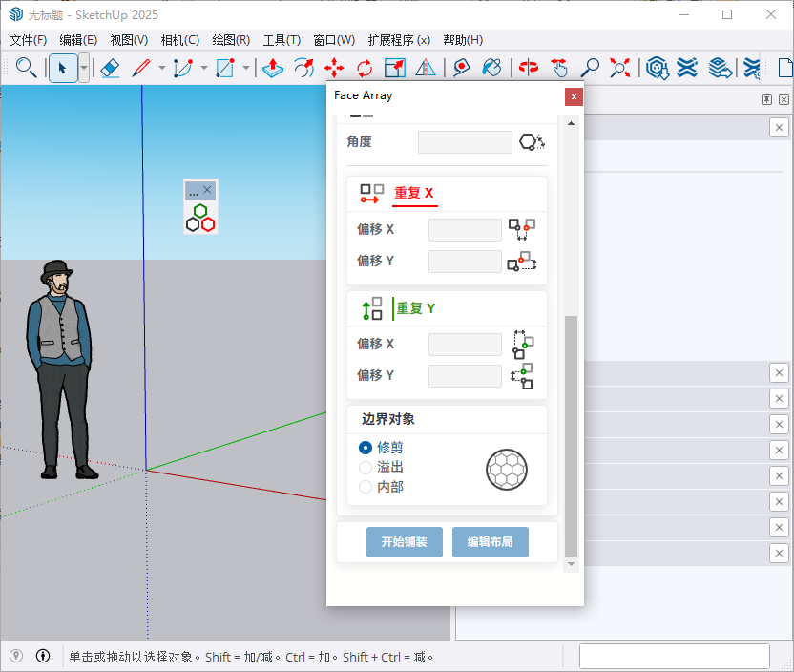
Task: Choose the 溢出 boundary option
Action: (365, 467)
